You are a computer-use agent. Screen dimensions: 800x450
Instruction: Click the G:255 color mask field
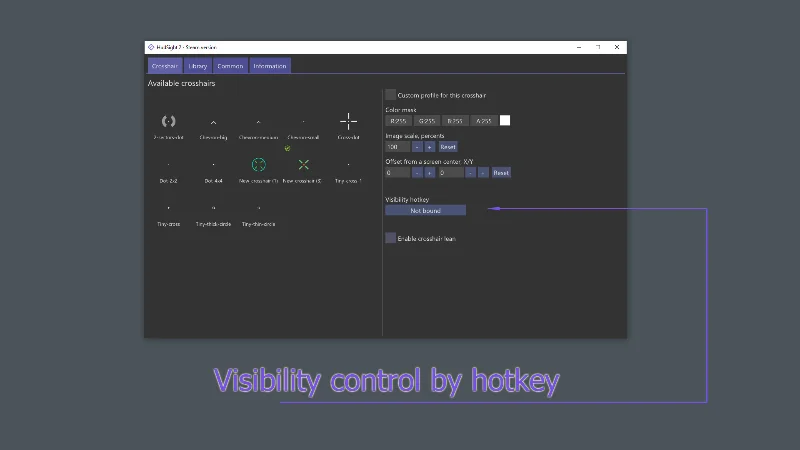coord(427,120)
